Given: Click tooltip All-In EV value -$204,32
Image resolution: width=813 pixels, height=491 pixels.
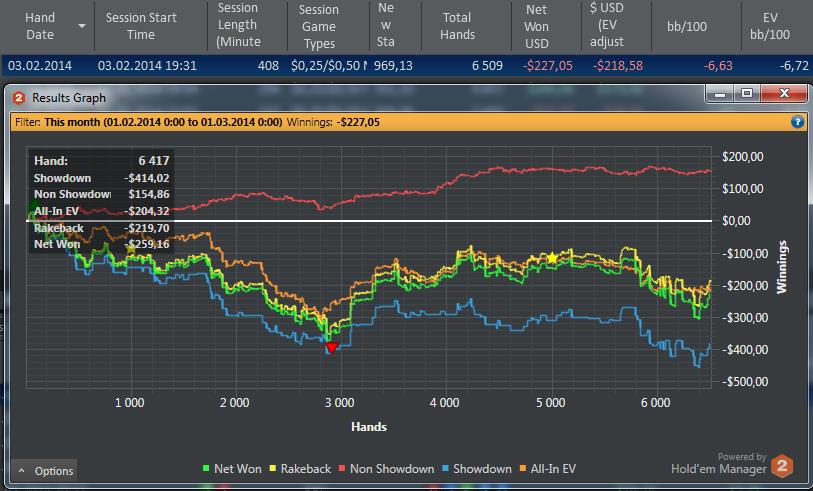Looking at the screenshot, I should pyautogui.click(x=147, y=211).
